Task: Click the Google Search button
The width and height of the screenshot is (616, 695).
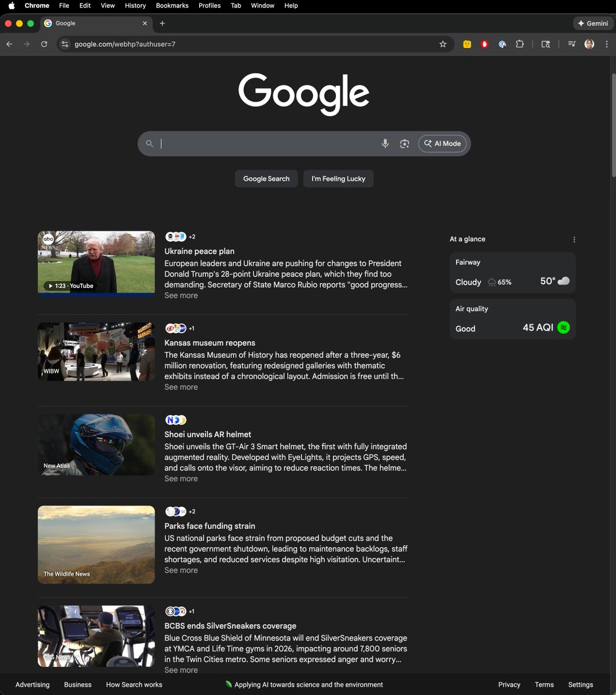Action: 266,178
